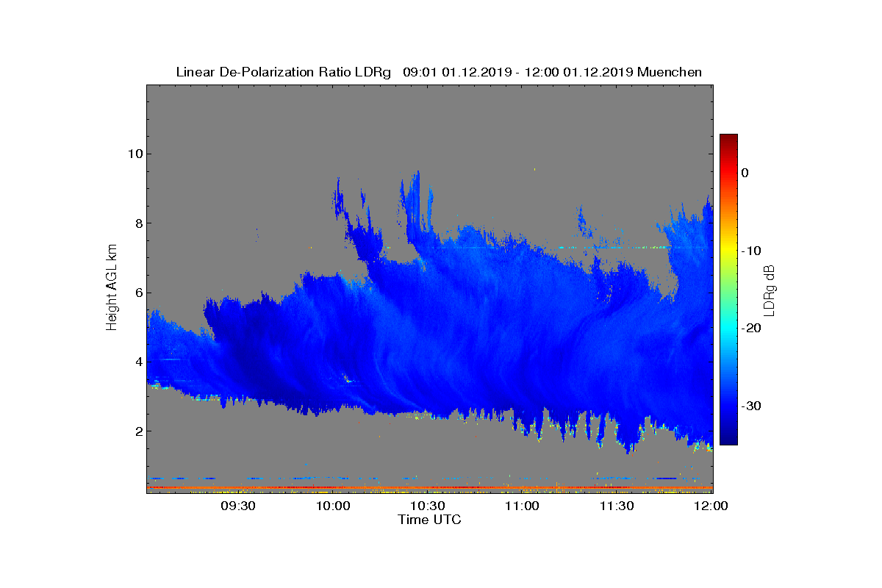Click the plot title 'Linear De-Polarization Ratio LDRg'
882x588 pixels.
pyautogui.click(x=284, y=72)
